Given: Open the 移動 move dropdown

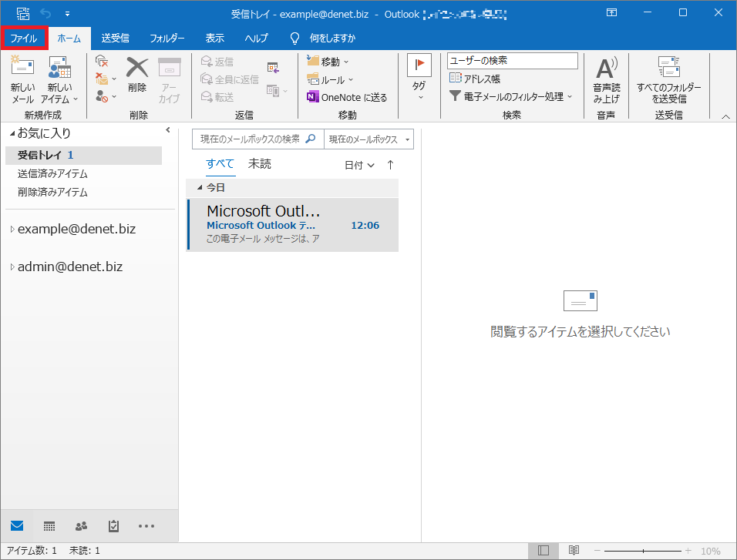Looking at the screenshot, I should pyautogui.click(x=328, y=62).
